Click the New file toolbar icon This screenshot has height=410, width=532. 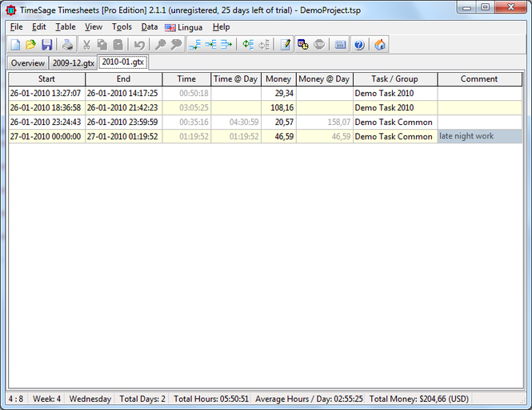[x=15, y=45]
